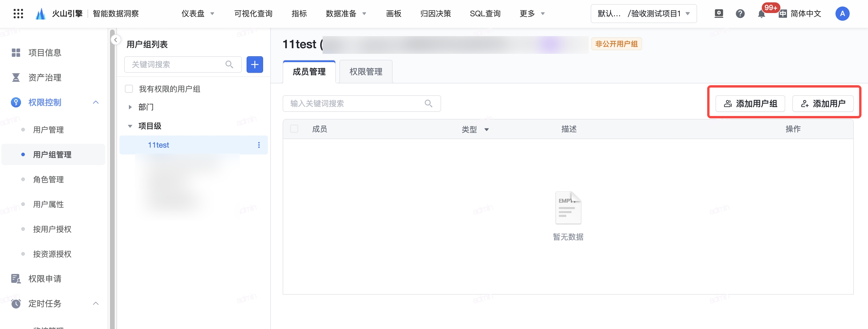The height and width of the screenshot is (329, 868).
Task: Collapse the 项目级 tree node
Action: pos(130,126)
